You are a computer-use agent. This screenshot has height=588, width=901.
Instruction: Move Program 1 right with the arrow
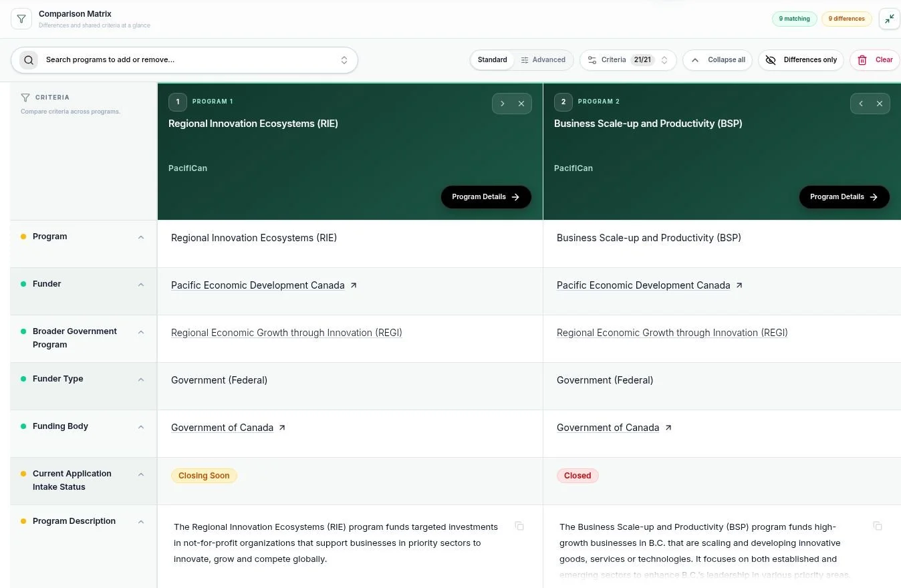pyautogui.click(x=503, y=104)
